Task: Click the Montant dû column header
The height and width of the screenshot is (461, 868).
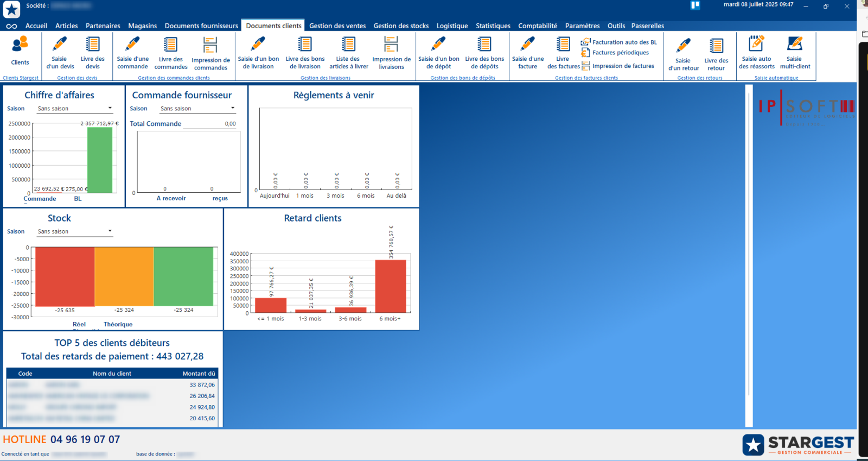Action: (x=199, y=374)
